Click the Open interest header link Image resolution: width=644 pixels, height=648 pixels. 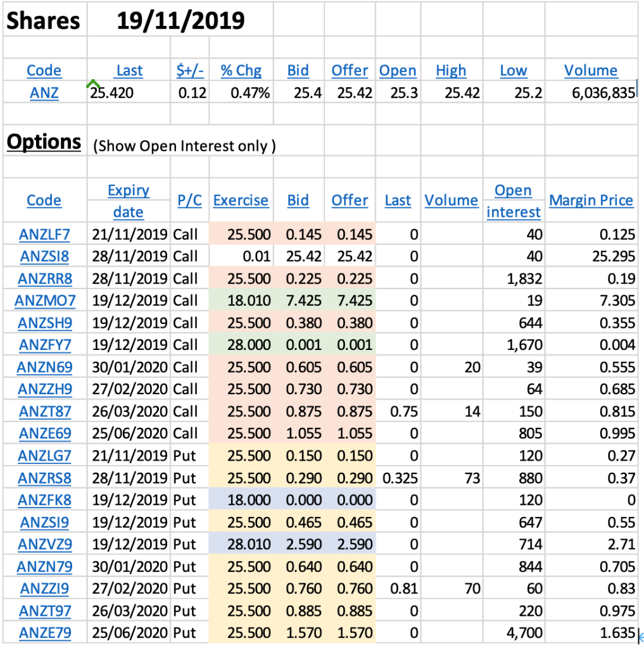(x=514, y=201)
